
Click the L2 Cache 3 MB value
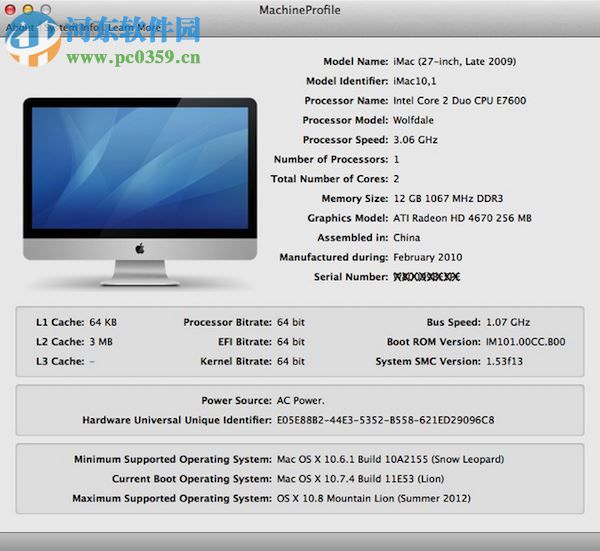click(x=101, y=342)
